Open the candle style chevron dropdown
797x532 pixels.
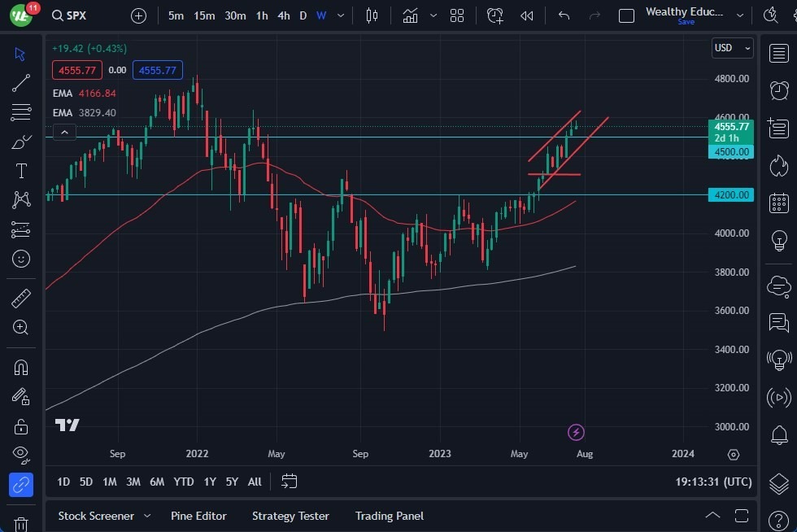[x=433, y=15]
